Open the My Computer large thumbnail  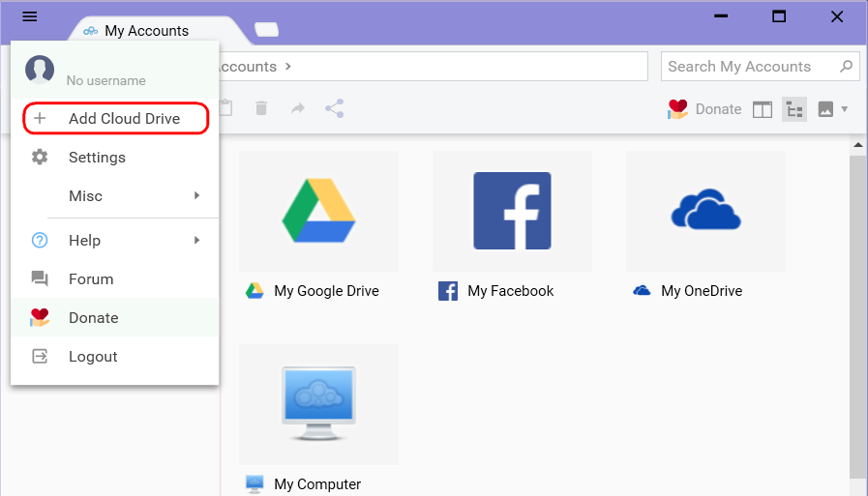pos(319,404)
